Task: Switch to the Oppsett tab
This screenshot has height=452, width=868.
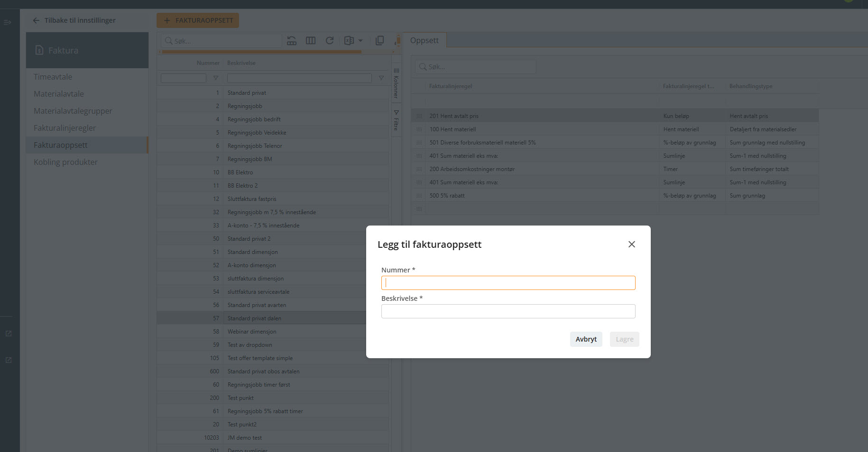Action: point(425,40)
